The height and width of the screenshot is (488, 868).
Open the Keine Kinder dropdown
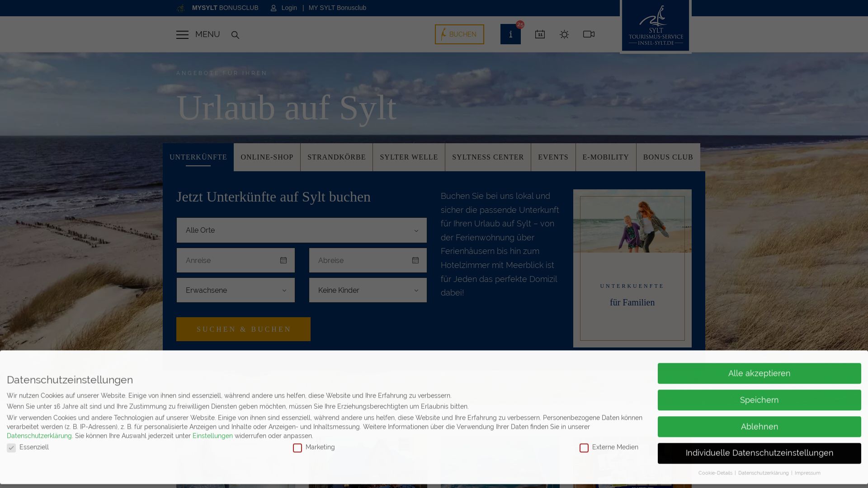(x=368, y=290)
